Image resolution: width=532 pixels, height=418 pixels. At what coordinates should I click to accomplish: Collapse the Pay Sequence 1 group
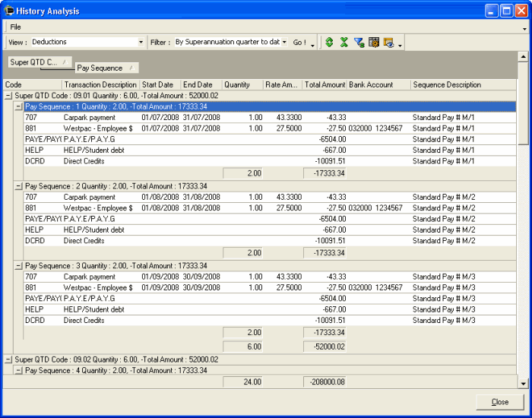(19, 107)
